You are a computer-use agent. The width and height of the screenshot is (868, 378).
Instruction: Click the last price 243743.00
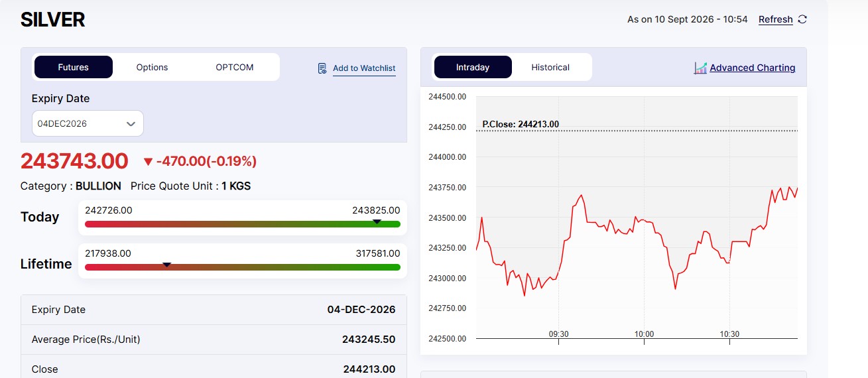74,161
